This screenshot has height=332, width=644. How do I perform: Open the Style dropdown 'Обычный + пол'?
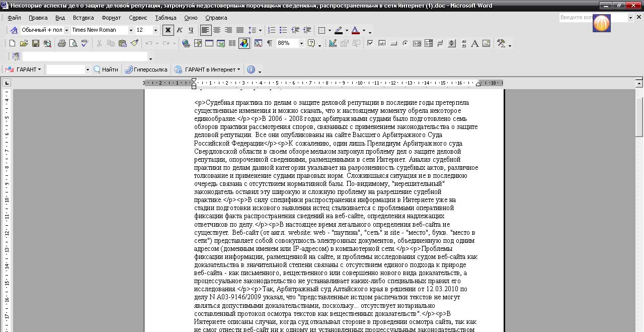click(x=66, y=30)
